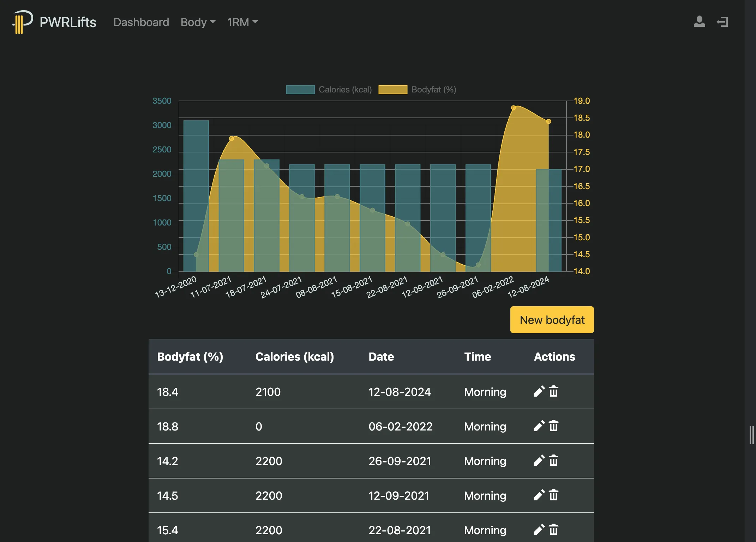
Task: Click the Bodyfat (%) column header
Action: [190, 356]
